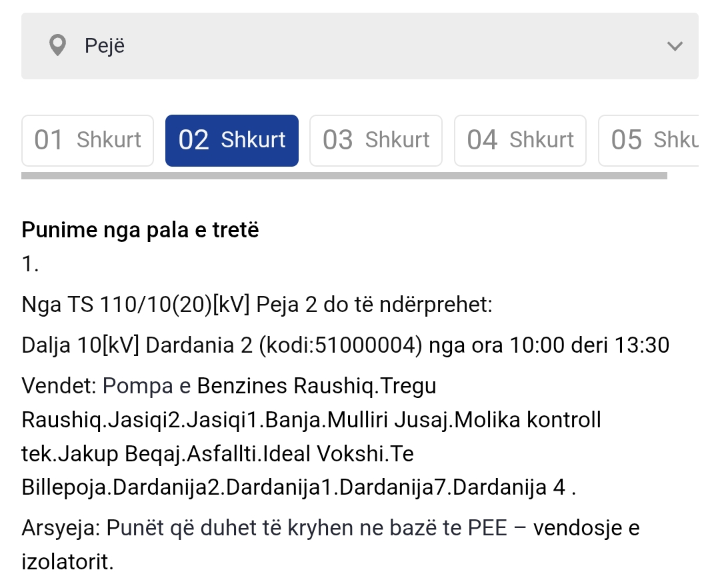Click the TS 110/10(20)[kV] Peja 2 line
The image size is (720, 588).
pyautogui.click(x=257, y=305)
